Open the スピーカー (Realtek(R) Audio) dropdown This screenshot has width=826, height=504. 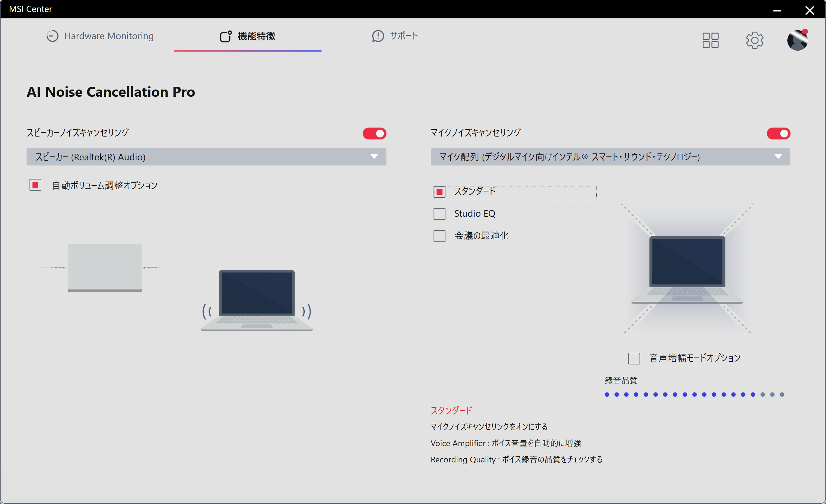click(206, 157)
